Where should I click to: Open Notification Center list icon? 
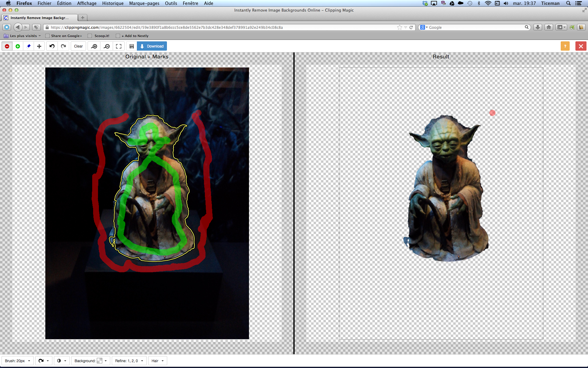coord(579,3)
